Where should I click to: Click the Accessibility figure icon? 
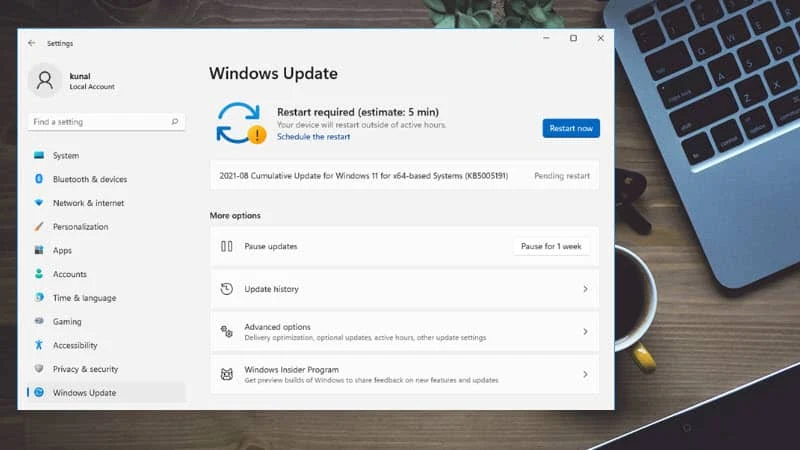pyautogui.click(x=39, y=345)
